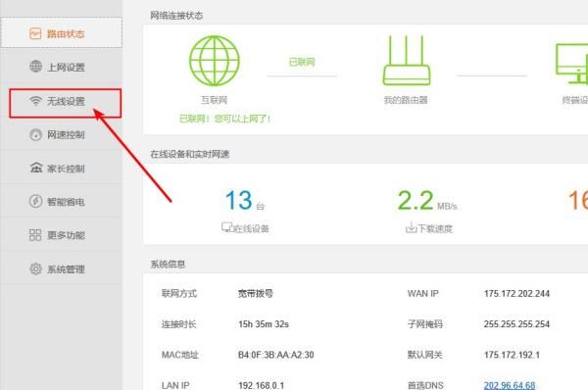Click the globe icon beside 上网设置
Screen dimensions: 588x390
pyautogui.click(x=35, y=67)
